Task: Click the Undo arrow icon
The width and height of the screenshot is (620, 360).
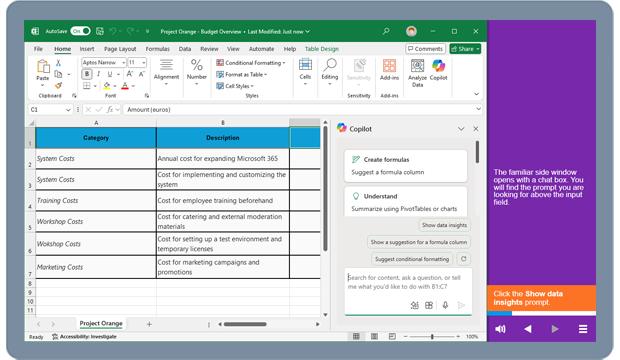Action: click(113, 31)
